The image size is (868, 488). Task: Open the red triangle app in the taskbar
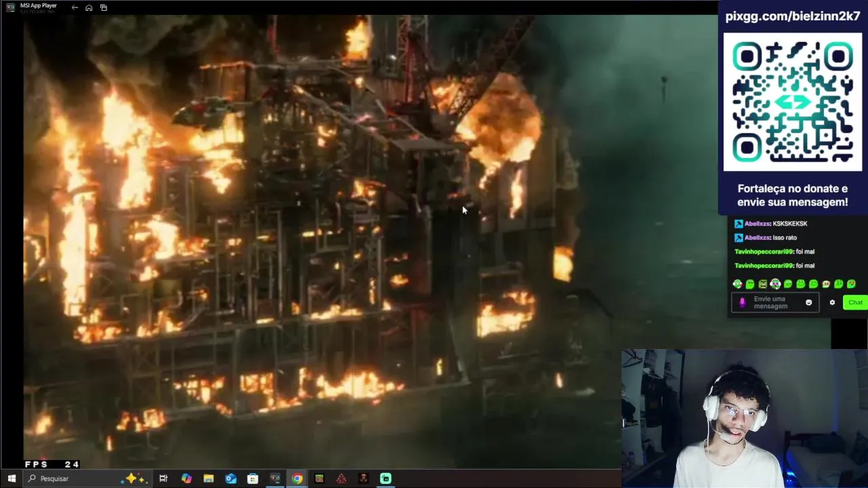tap(341, 479)
